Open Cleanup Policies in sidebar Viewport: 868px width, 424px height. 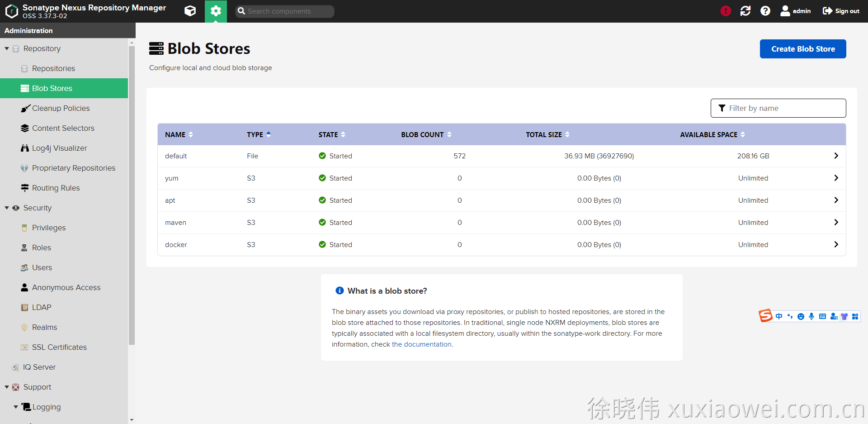(61, 108)
